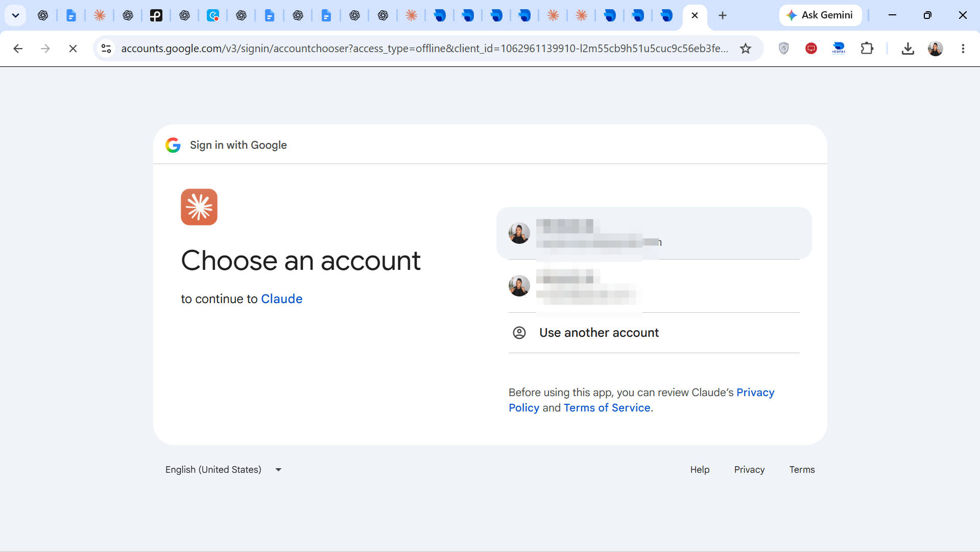The height and width of the screenshot is (552, 980).
Task: Open Claude's Terms of Service link
Action: click(607, 407)
